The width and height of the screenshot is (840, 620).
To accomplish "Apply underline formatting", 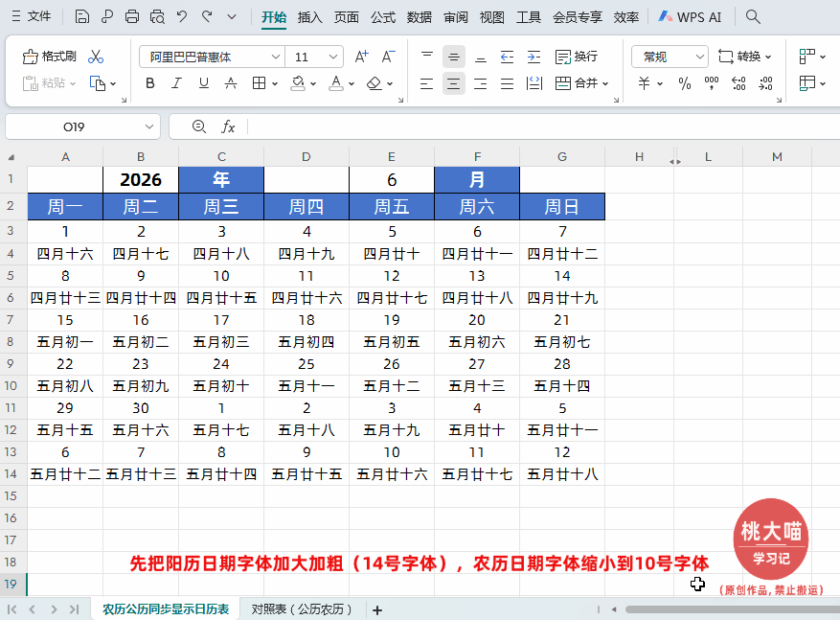I will [203, 83].
